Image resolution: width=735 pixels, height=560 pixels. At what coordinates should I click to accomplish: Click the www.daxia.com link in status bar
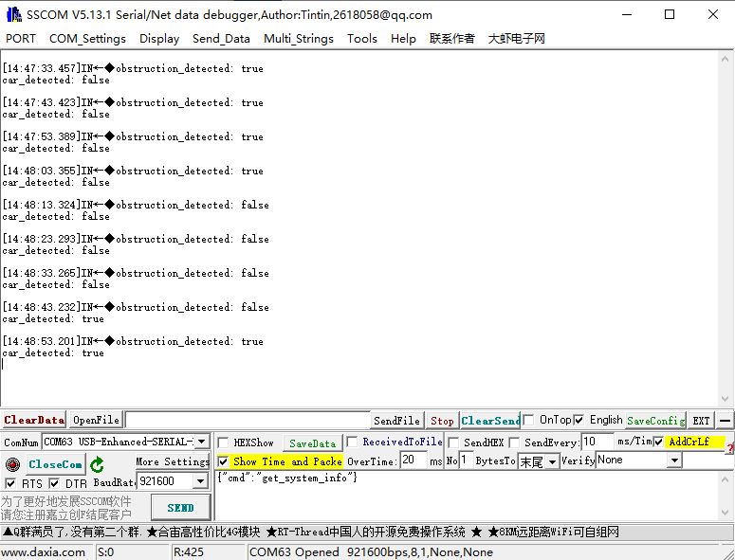point(44,551)
